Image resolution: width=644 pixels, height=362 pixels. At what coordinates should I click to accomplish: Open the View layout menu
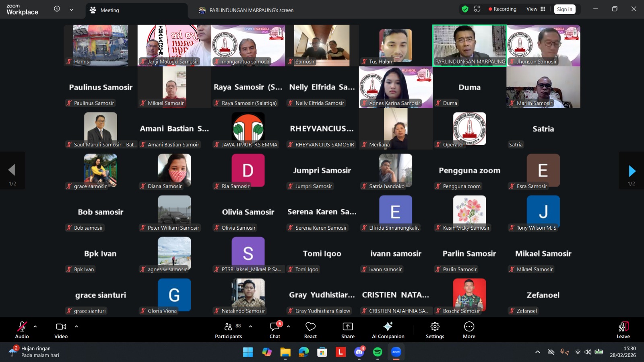(x=536, y=9)
